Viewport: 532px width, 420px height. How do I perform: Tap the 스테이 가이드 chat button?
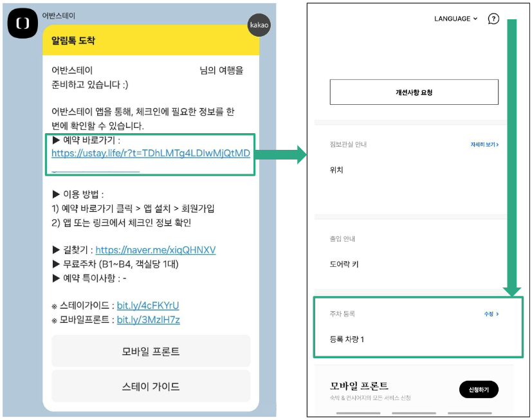151,386
